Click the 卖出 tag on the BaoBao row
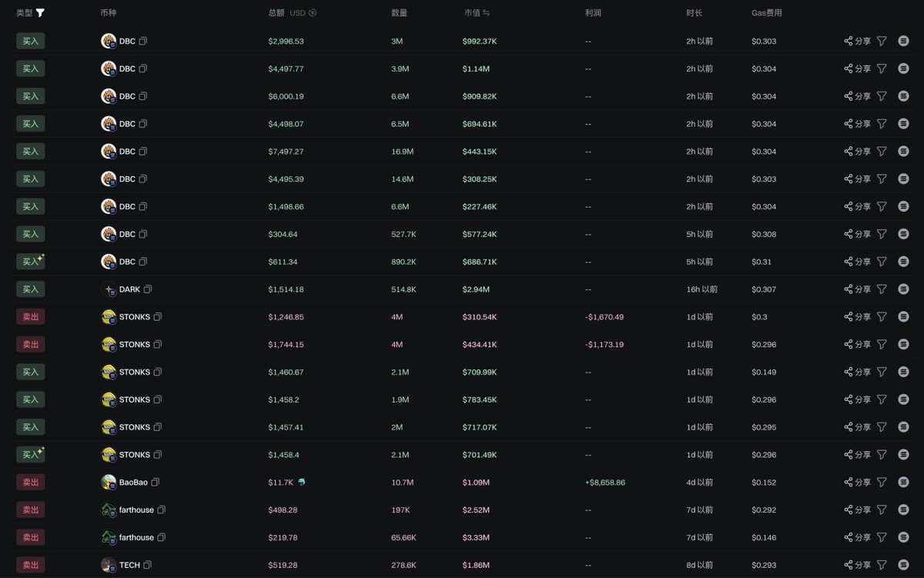 (30, 483)
